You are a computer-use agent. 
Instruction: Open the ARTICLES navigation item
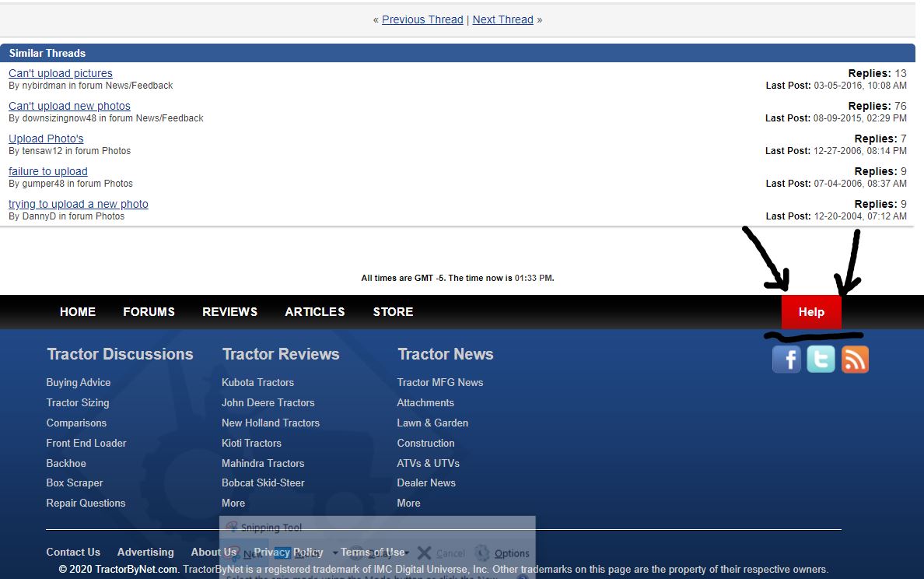[x=315, y=312]
